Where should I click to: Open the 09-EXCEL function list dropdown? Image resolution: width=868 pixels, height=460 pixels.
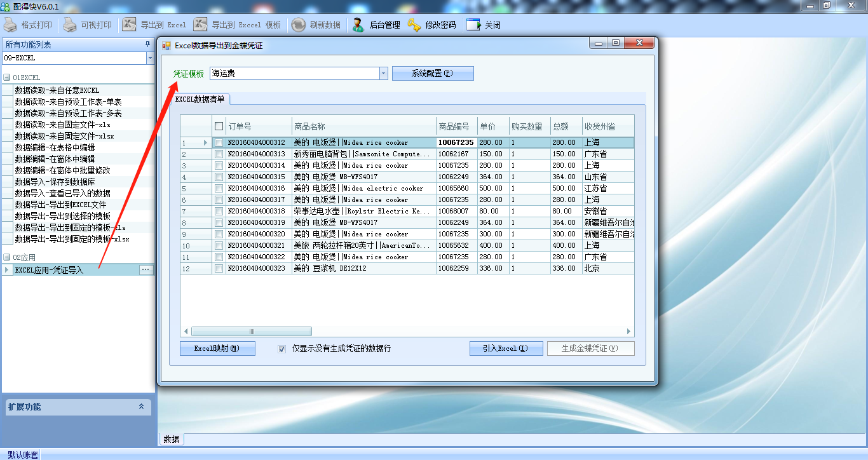coord(150,58)
